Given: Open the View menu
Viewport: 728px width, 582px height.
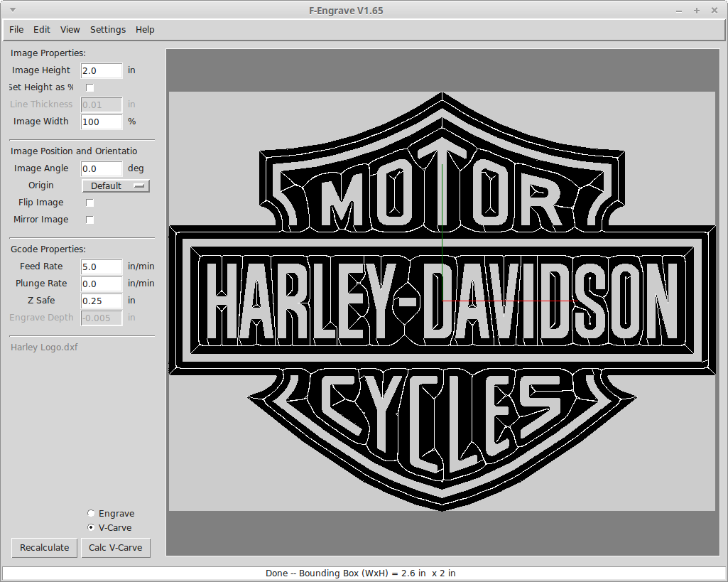Looking at the screenshot, I should click(70, 29).
